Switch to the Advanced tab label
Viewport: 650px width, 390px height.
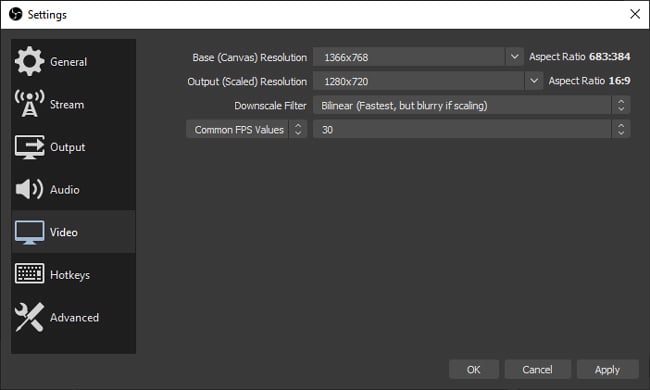(74, 318)
